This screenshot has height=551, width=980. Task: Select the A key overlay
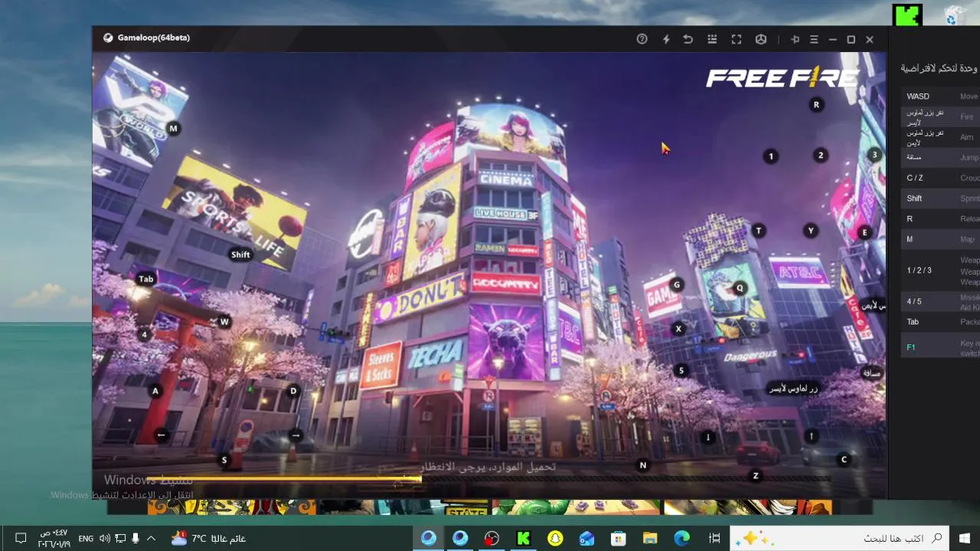click(155, 391)
